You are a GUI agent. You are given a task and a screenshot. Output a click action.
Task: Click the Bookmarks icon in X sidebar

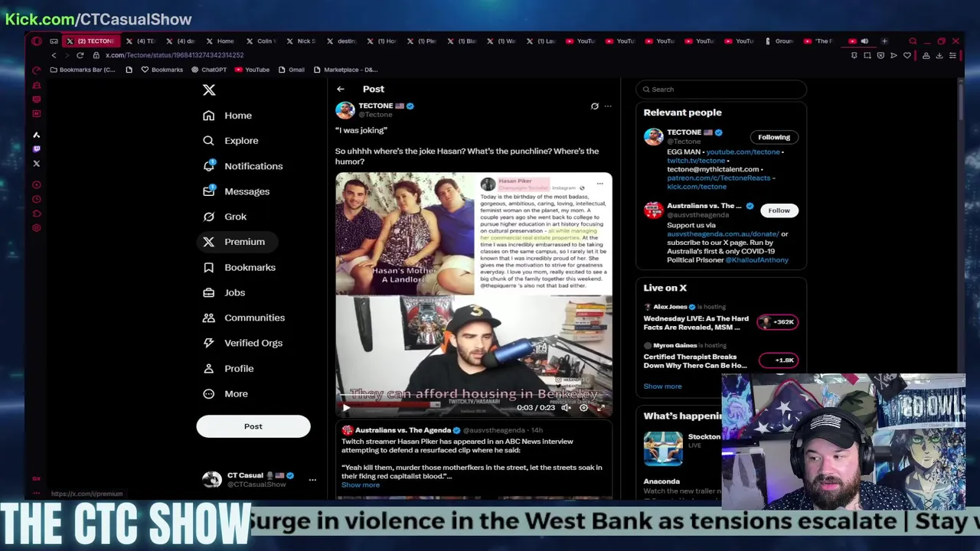(x=208, y=267)
